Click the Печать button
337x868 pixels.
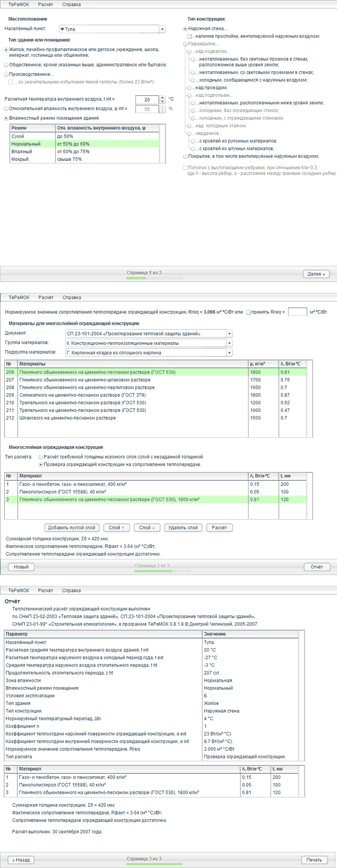314,860
